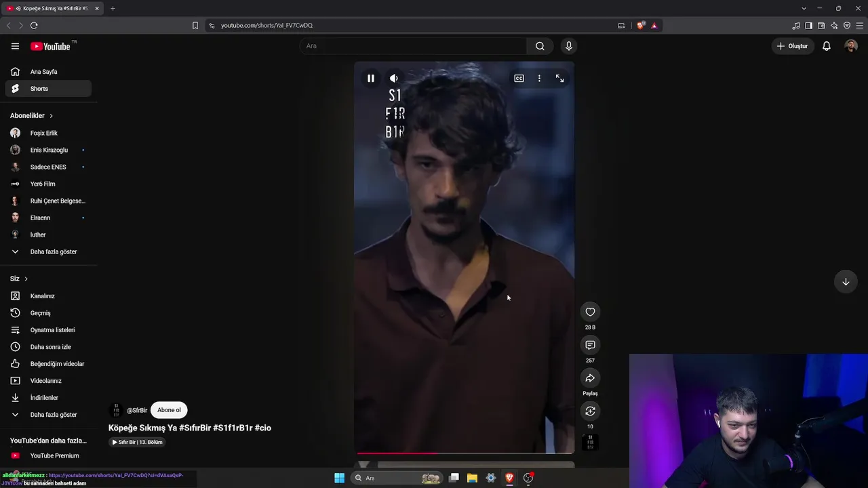Viewport: 868px width, 488px height.
Task: Mute the Short's volume
Action: click(394, 79)
